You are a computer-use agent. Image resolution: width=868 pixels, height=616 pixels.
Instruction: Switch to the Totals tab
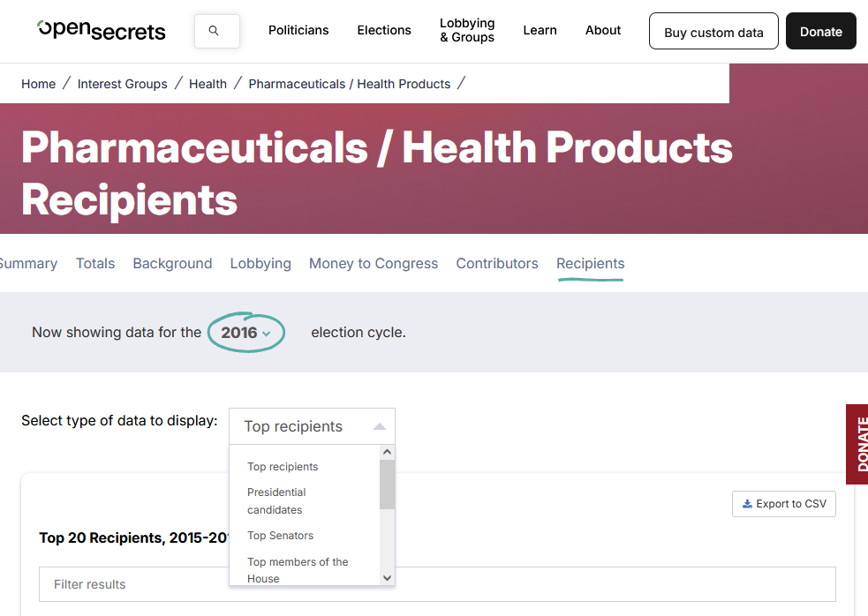(x=95, y=264)
